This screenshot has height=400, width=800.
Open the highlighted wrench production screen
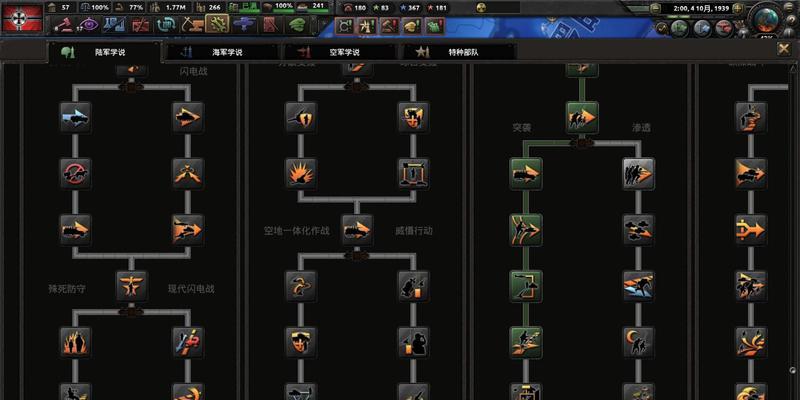(217, 23)
